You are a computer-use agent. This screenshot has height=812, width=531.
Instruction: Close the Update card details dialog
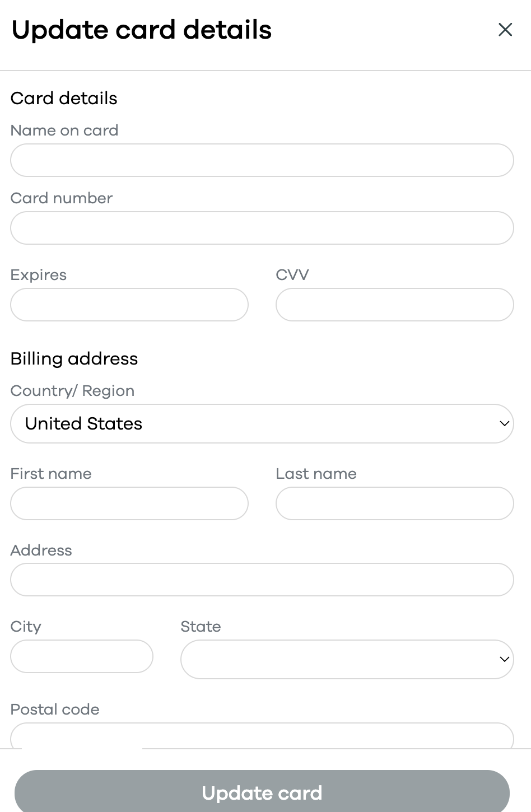click(505, 30)
